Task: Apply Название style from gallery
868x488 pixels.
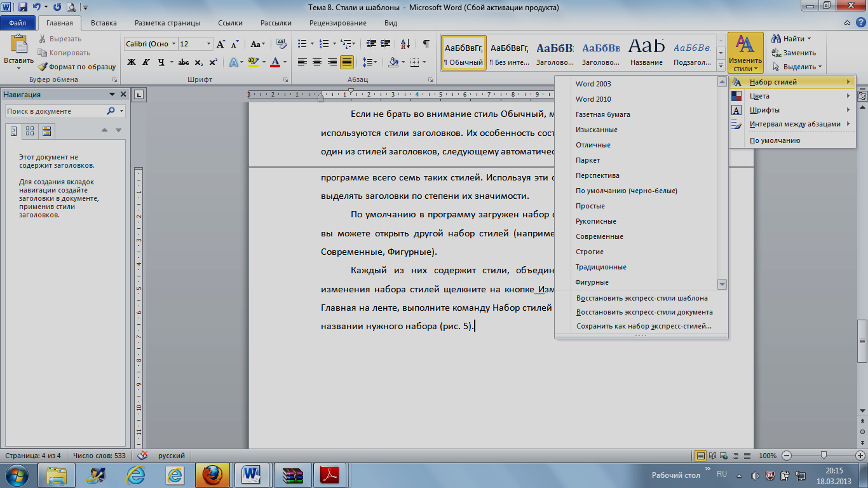Action: click(646, 53)
